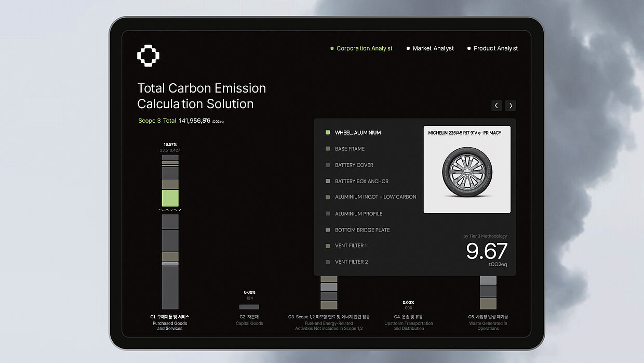Switch to Corporation Analyst tab
Screen dimensions: 644x363
point(364,48)
